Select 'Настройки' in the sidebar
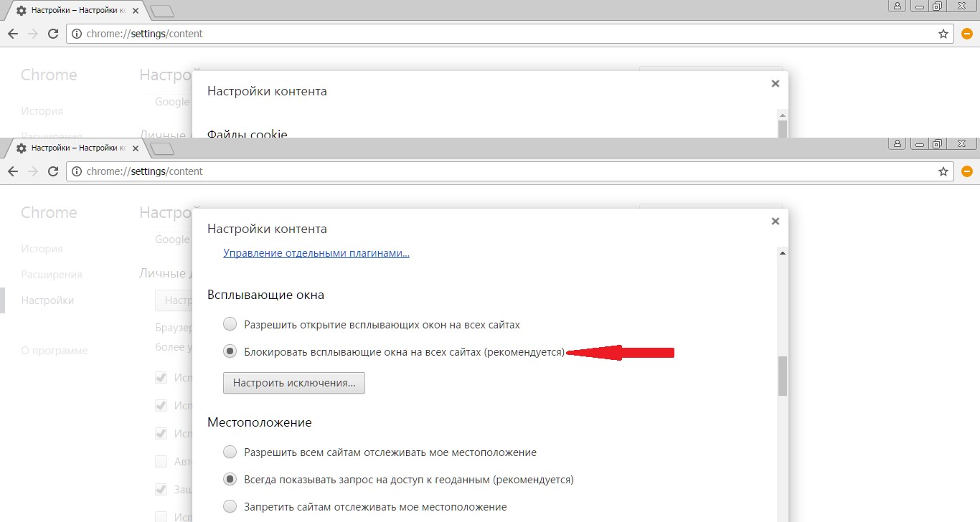This screenshot has height=522, width=980. coord(47,300)
